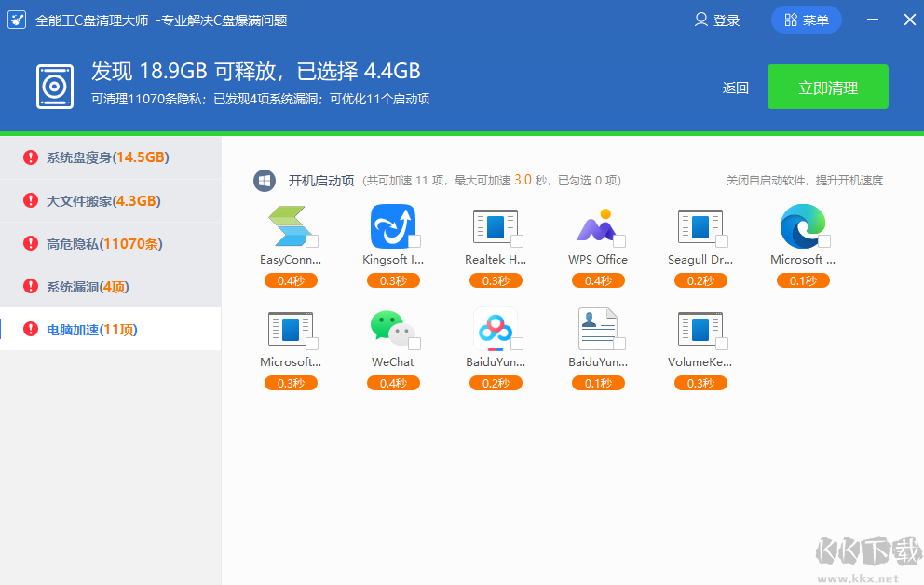Click the WeChat startup item icon
Image resolution: width=924 pixels, height=585 pixels.
click(x=392, y=328)
